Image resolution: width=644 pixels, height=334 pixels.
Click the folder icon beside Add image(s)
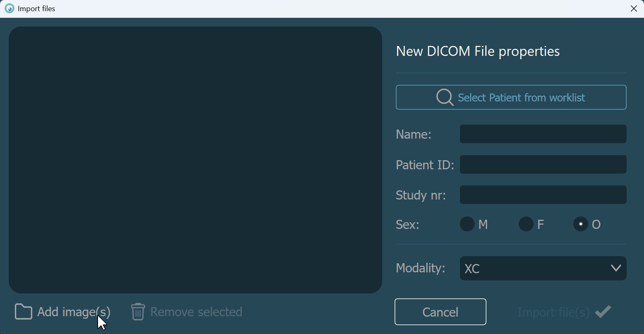tap(23, 312)
